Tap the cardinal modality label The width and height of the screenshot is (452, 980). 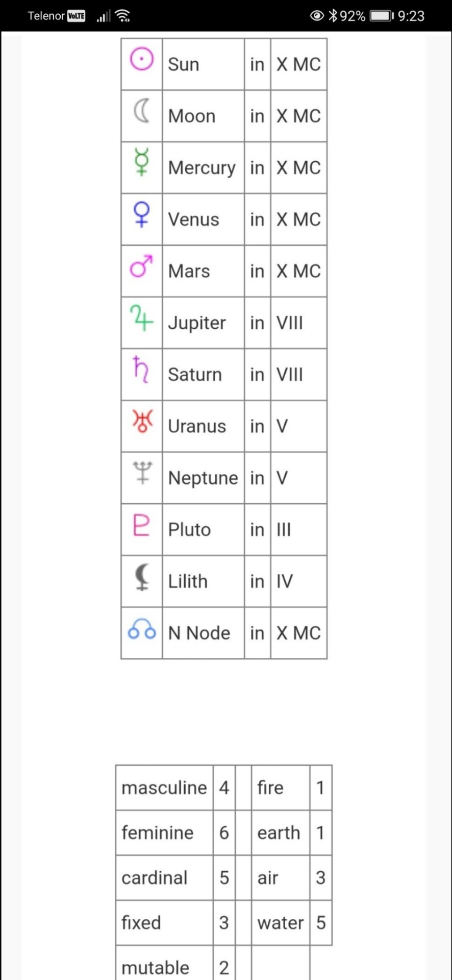tap(155, 877)
